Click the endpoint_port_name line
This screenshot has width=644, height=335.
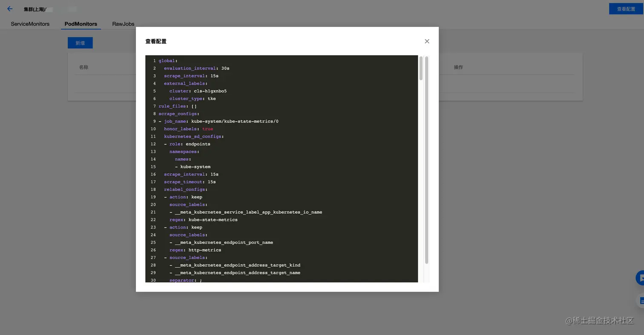pyautogui.click(x=221, y=242)
